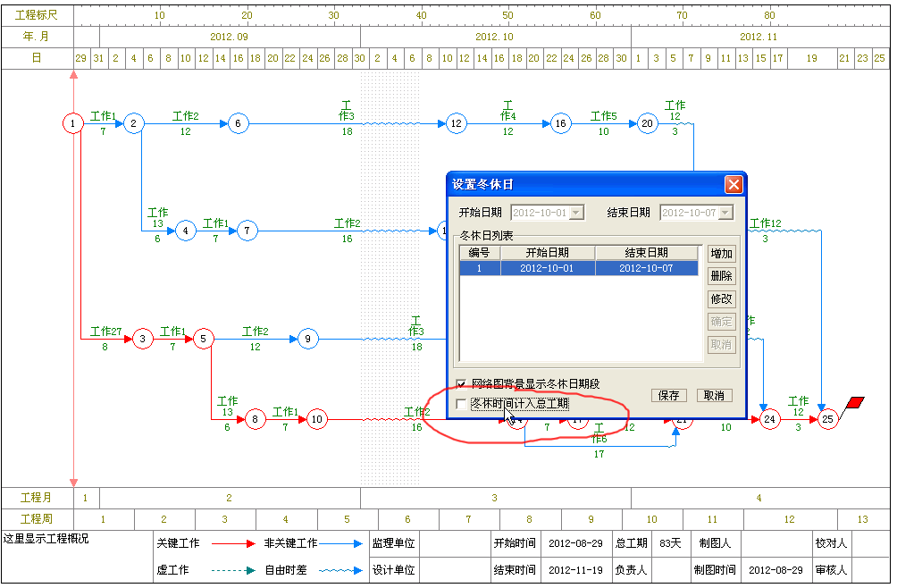Screen dimensions: 897x588
Task: Uncheck 网络图背景显示冬休日期段 checkbox
Action: (x=461, y=383)
